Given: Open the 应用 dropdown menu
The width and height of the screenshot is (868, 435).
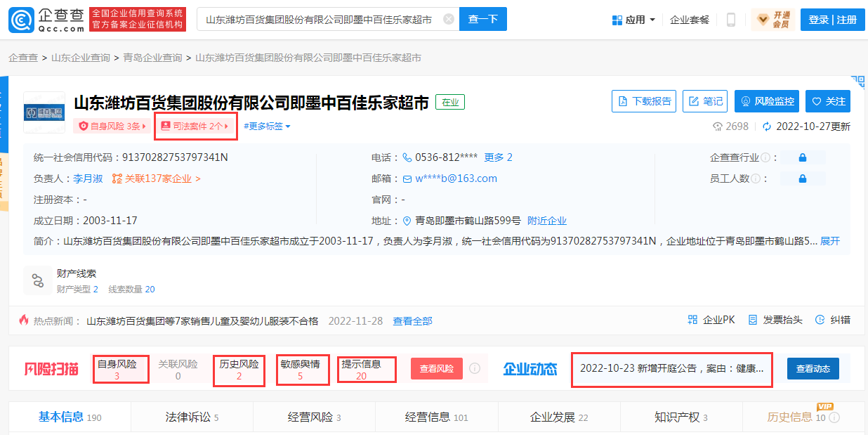Looking at the screenshot, I should 634,20.
